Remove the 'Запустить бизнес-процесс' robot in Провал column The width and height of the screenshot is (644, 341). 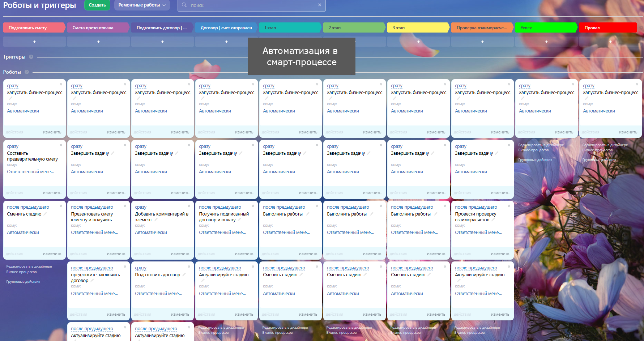[x=637, y=84]
